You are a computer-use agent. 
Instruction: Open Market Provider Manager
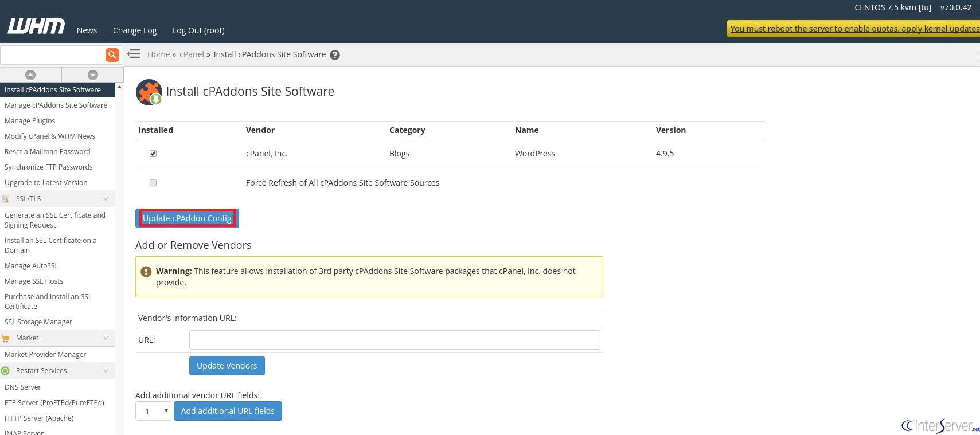(x=45, y=355)
